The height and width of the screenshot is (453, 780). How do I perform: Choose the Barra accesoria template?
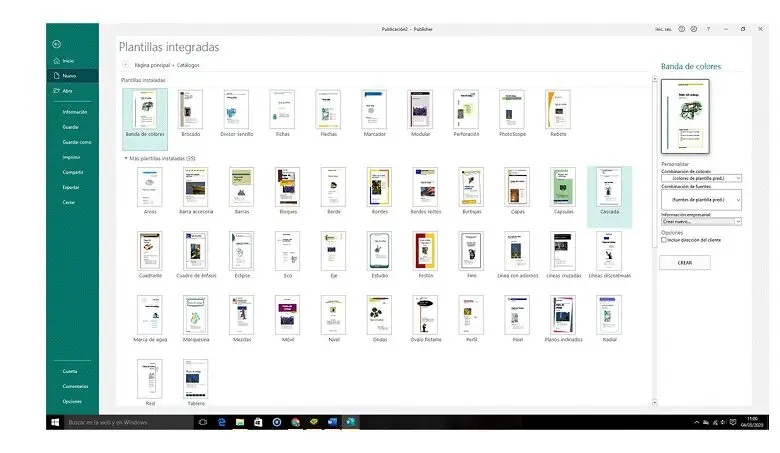coord(195,191)
